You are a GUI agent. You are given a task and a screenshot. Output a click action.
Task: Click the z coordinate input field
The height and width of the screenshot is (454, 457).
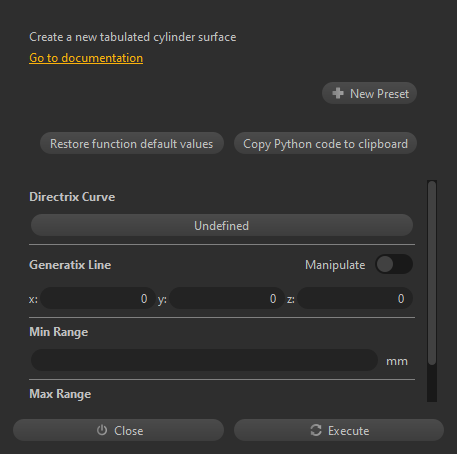[x=355, y=299]
